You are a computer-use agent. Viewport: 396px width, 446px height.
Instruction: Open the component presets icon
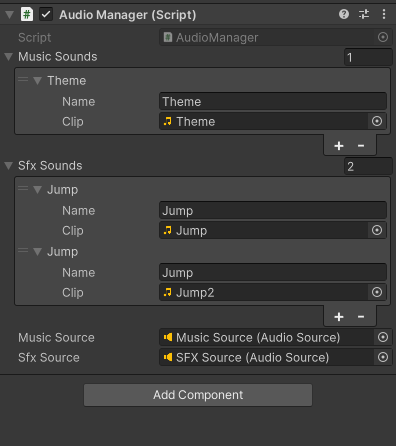pyautogui.click(x=364, y=14)
